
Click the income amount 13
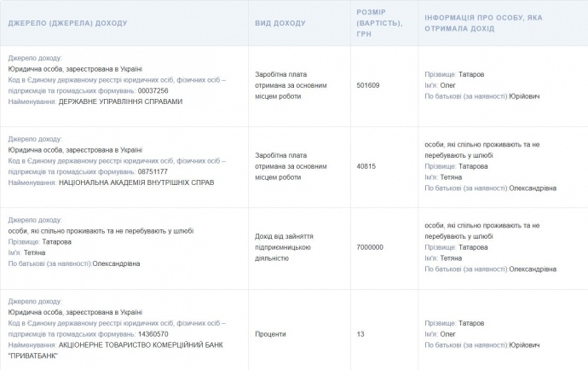(360, 334)
